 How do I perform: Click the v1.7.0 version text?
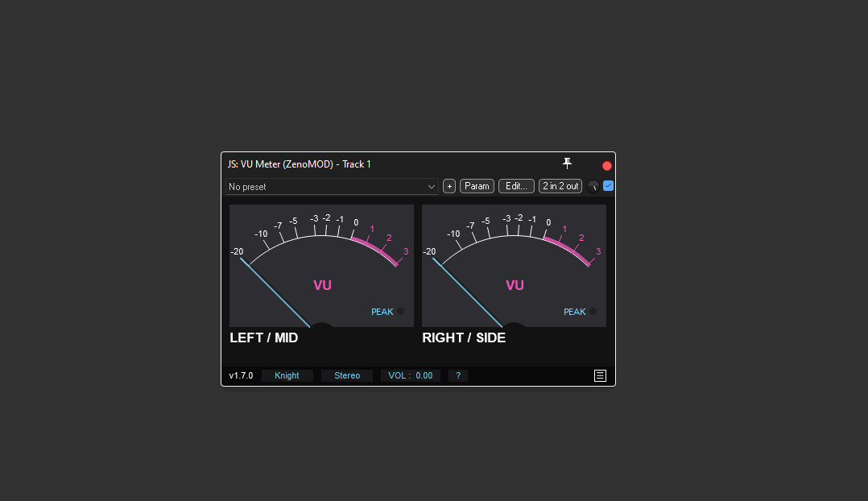point(241,376)
